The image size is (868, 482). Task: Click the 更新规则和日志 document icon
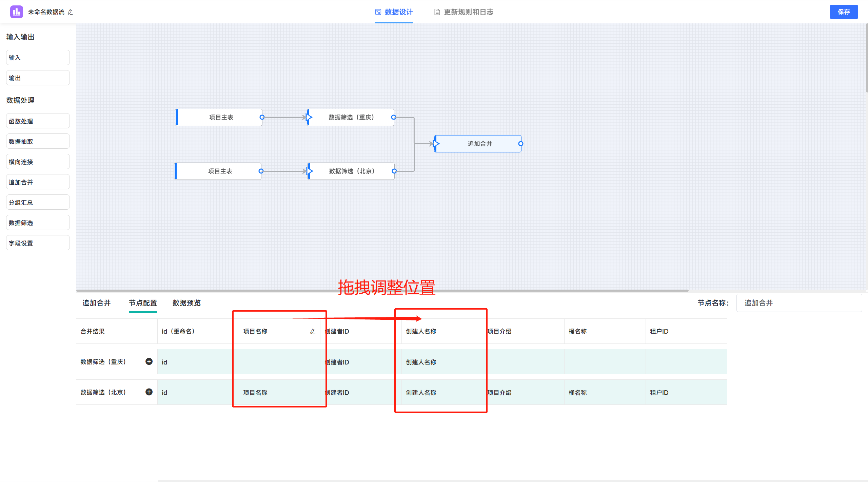[x=437, y=12]
